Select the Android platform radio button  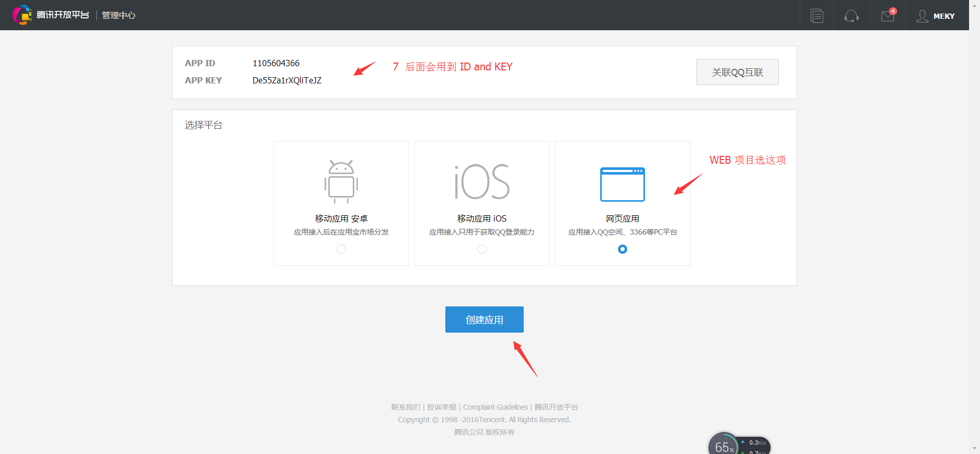(x=341, y=249)
